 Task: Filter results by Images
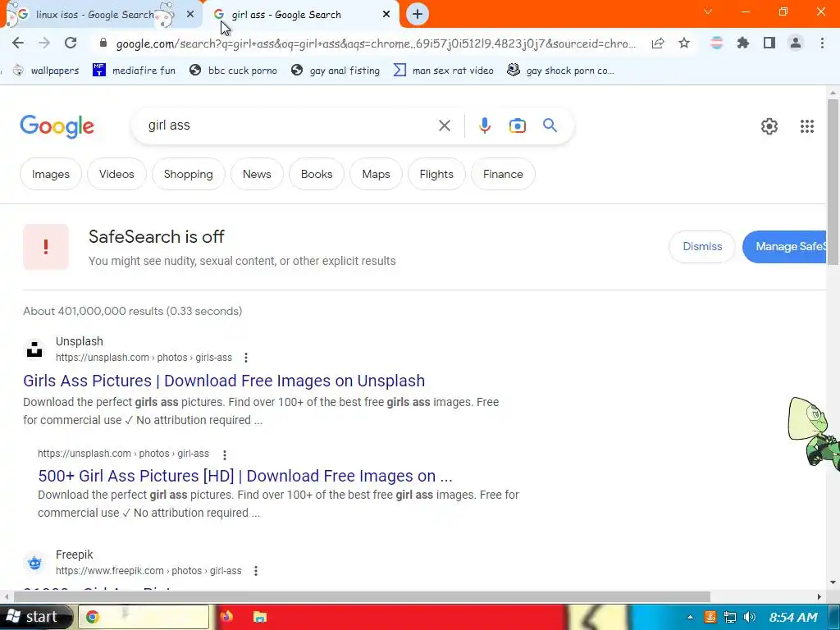[50, 174]
